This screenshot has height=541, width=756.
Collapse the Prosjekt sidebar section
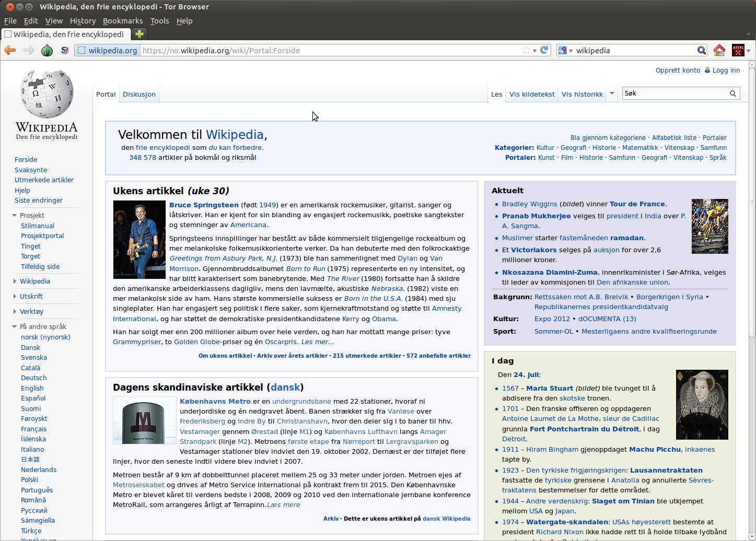click(x=15, y=215)
